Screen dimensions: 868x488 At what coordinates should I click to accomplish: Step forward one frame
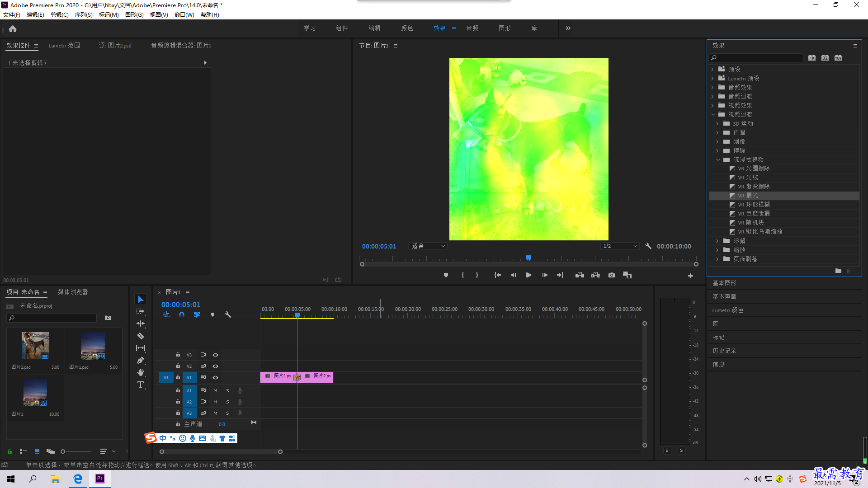click(x=545, y=275)
